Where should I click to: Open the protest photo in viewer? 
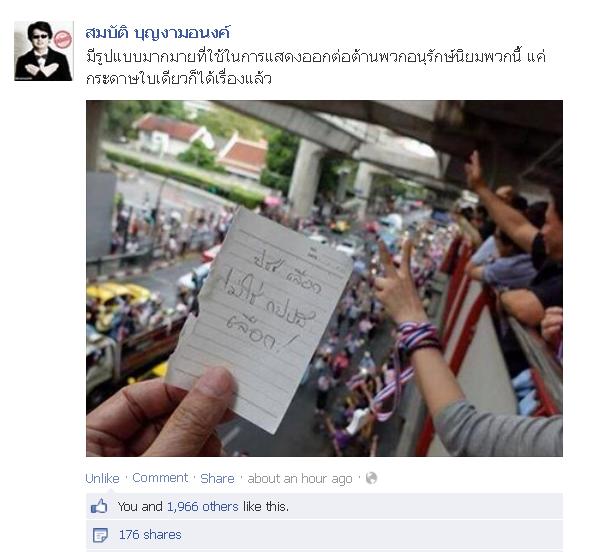point(324,278)
